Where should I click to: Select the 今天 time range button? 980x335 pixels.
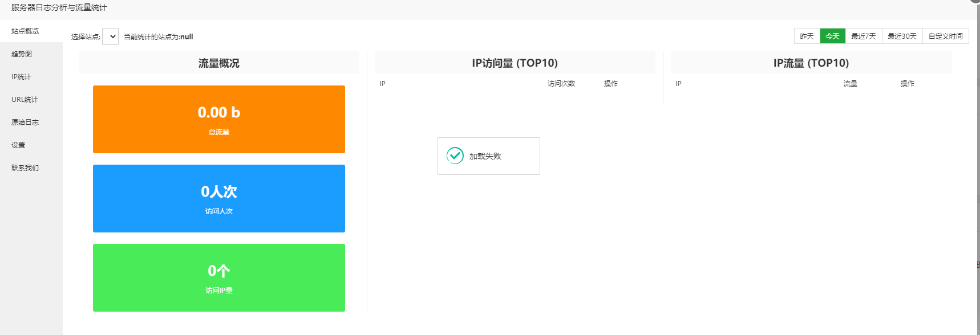pos(833,36)
